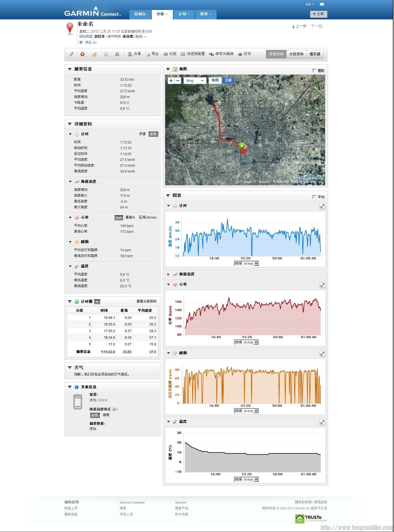
Task: Mark activity as favorite with star icon
Action: coord(106,54)
